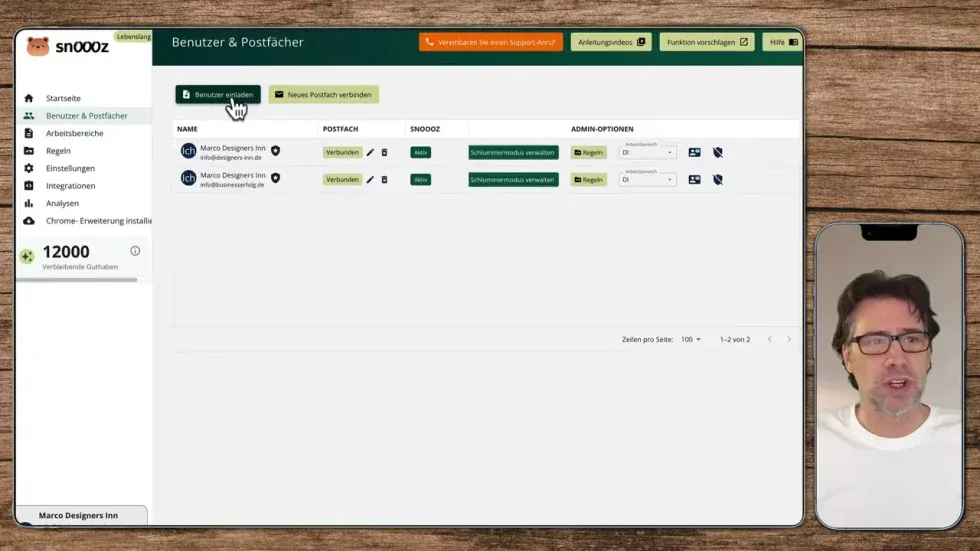The width and height of the screenshot is (980, 551).
Task: Go to Einstellungen in the sidebar
Action: coord(70,168)
